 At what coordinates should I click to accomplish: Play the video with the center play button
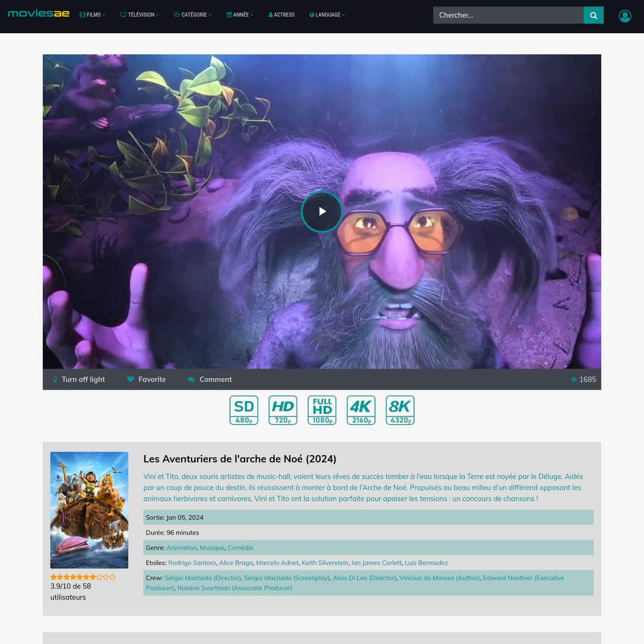pos(322,211)
